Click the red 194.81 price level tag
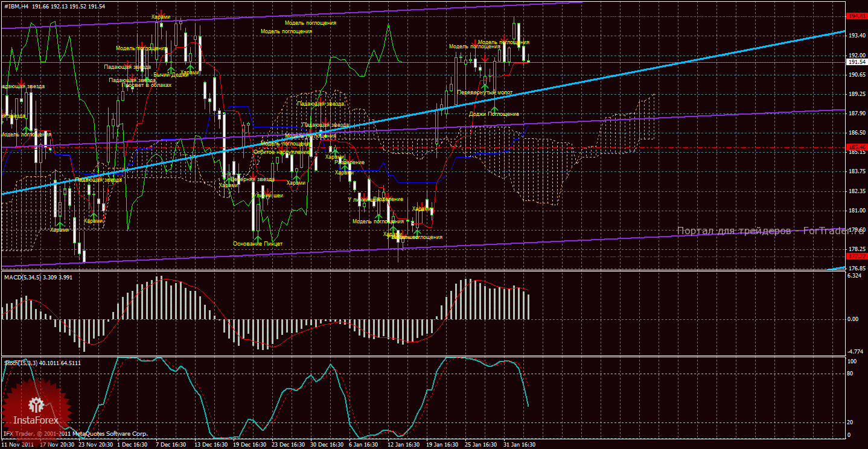Image resolution: width=868 pixels, height=449 pixels. [x=857, y=16]
